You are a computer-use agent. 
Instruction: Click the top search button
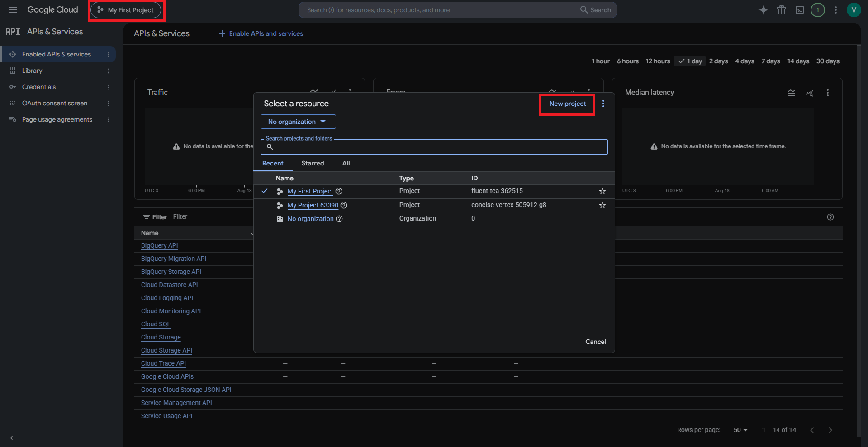596,10
